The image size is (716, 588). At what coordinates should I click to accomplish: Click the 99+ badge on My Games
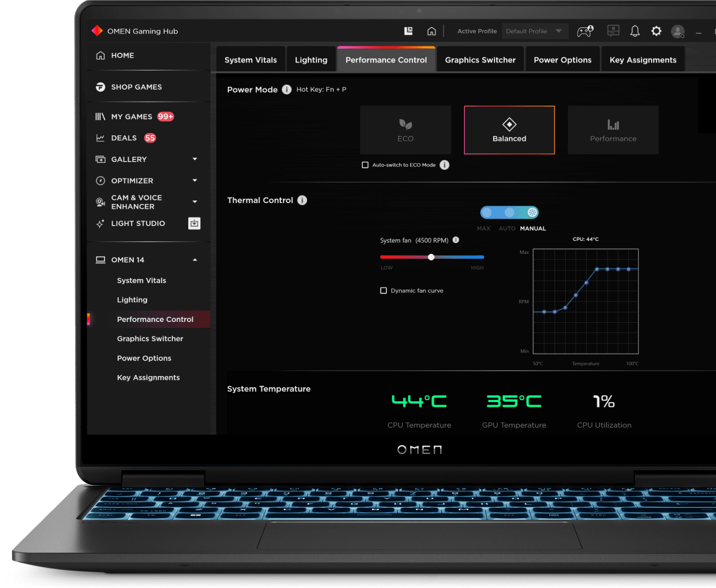pos(165,116)
